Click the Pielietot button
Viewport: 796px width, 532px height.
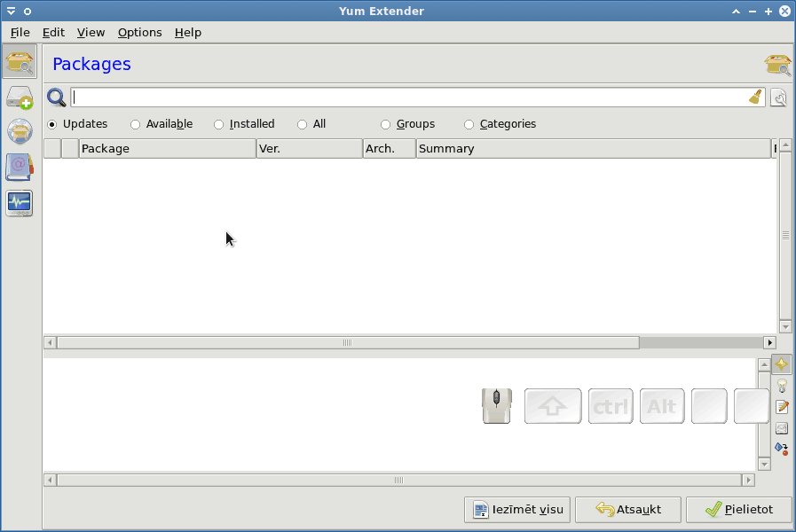(739, 510)
